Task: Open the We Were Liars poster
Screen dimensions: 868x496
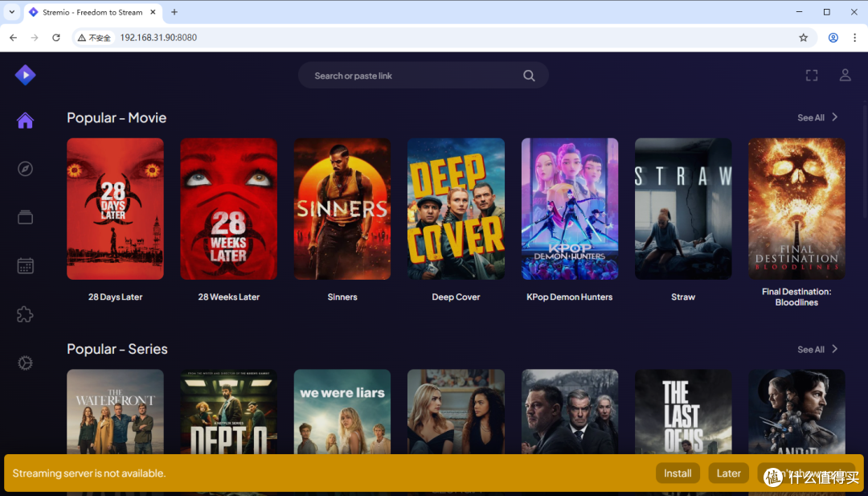Action: (342, 412)
